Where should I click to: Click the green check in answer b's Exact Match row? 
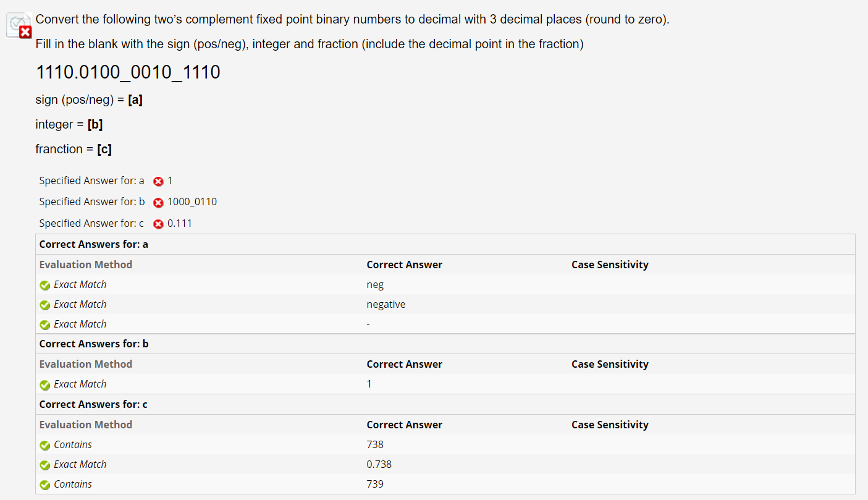44,384
